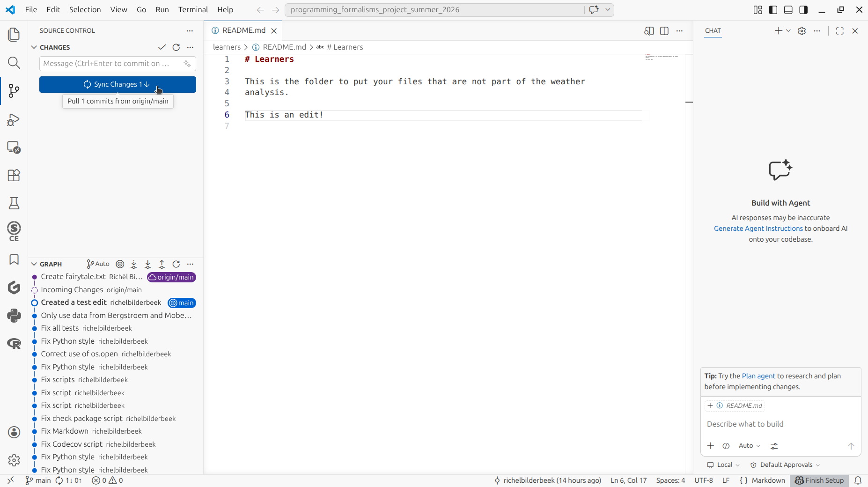Open the Explorer view in activity bar

[x=14, y=35]
